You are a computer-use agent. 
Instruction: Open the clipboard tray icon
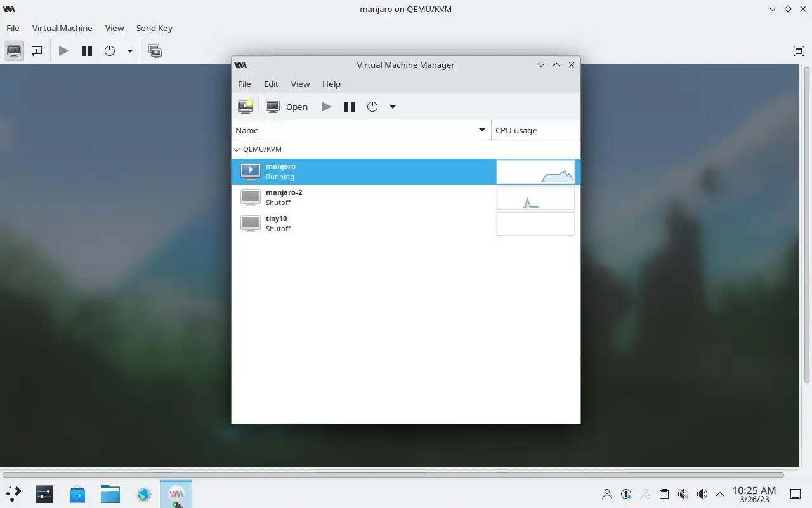(664, 494)
